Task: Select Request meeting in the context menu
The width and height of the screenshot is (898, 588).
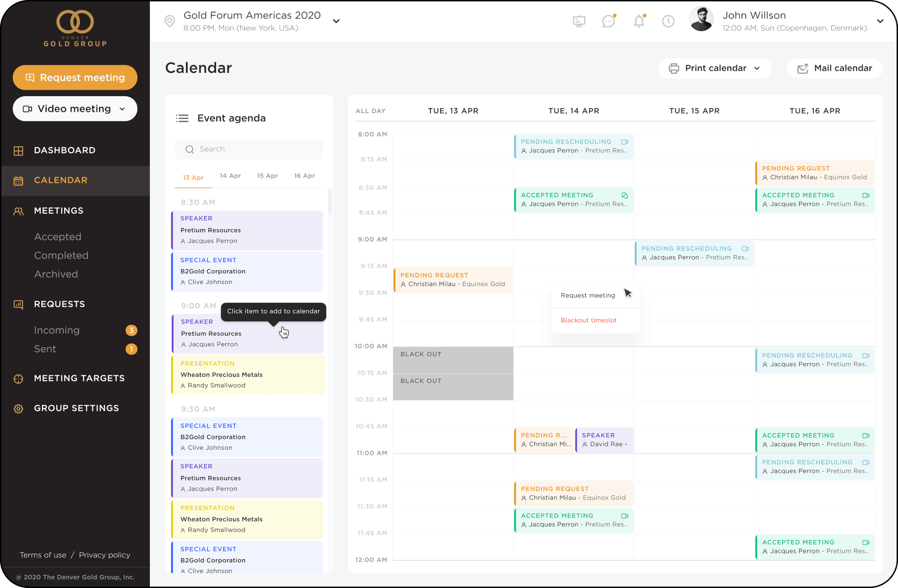Action: pos(588,295)
